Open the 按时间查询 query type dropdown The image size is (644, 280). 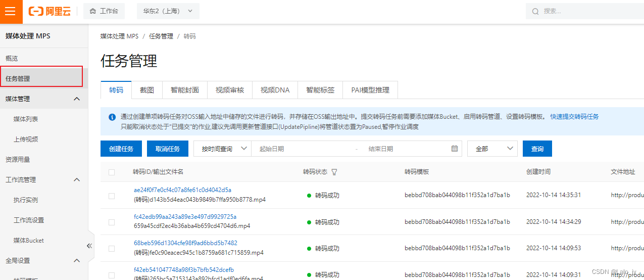click(x=222, y=149)
